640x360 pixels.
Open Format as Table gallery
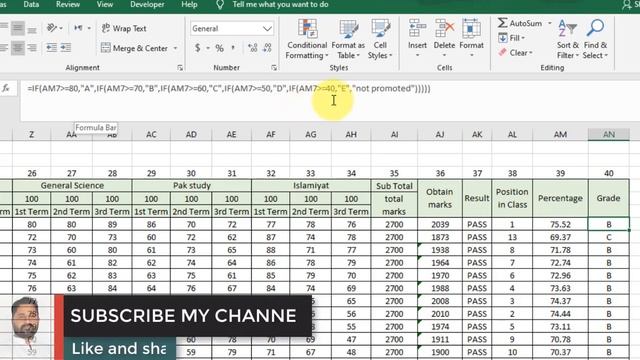pos(348,39)
